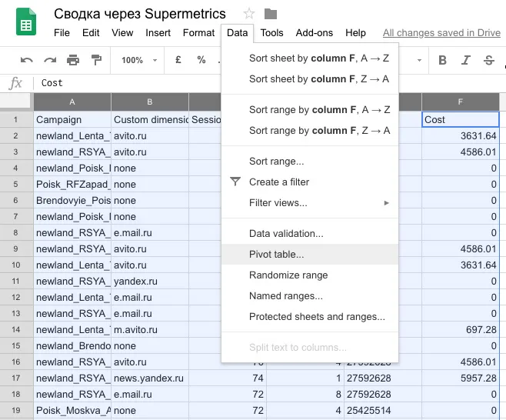Click the Campaign header cell
This screenshot has height=420, width=506.
tap(72, 120)
